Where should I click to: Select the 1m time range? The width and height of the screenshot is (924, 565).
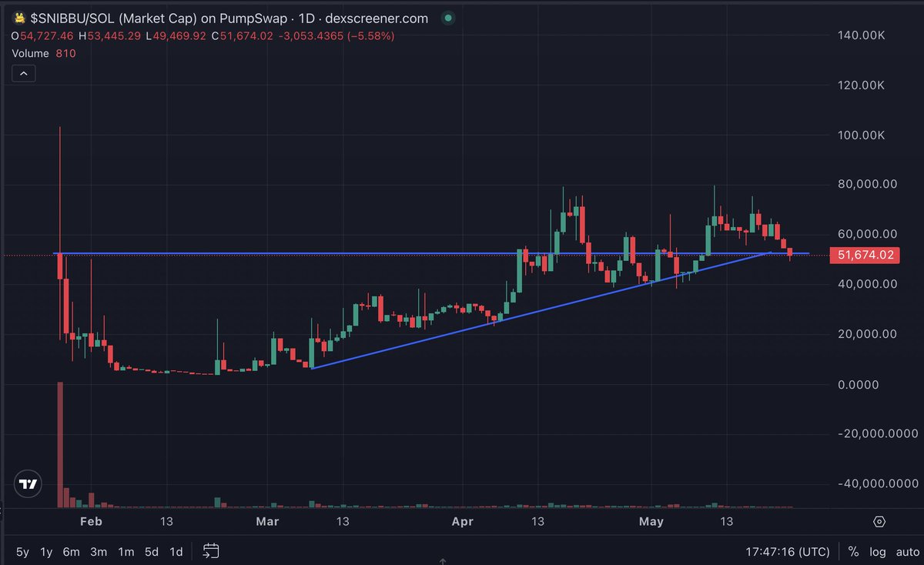pyautogui.click(x=126, y=551)
